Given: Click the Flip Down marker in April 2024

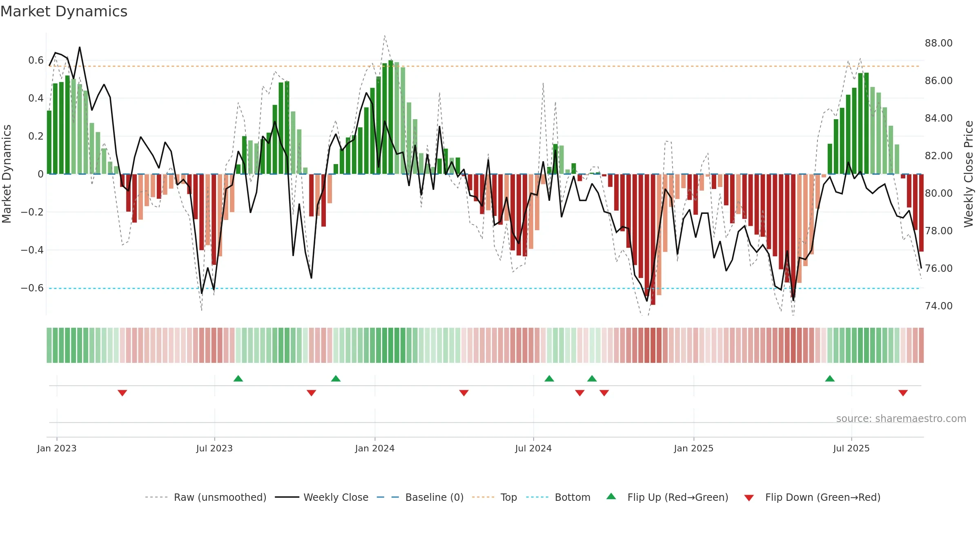Looking at the screenshot, I should click(x=464, y=393).
